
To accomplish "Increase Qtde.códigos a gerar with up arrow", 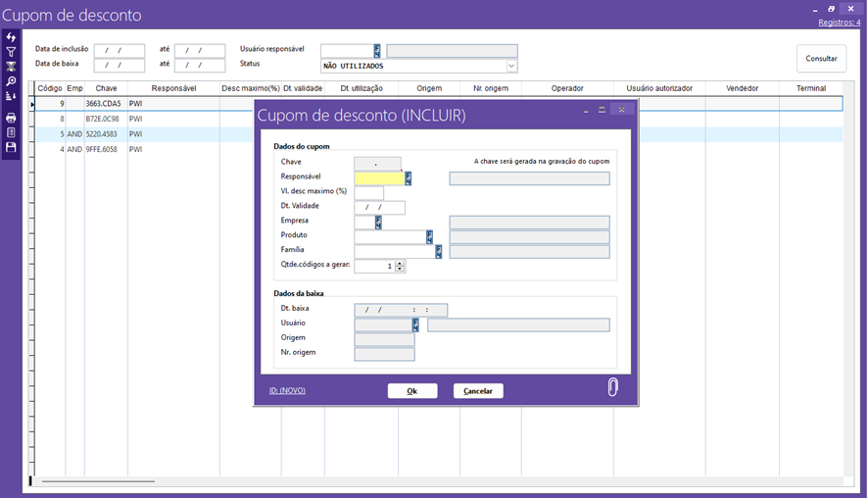I will 400,263.
